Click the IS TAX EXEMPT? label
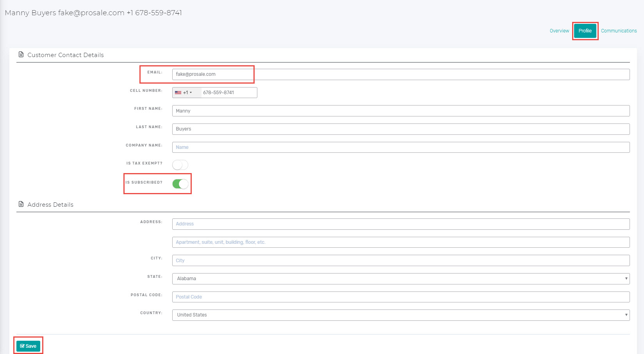This screenshot has width=644, height=354. (144, 163)
